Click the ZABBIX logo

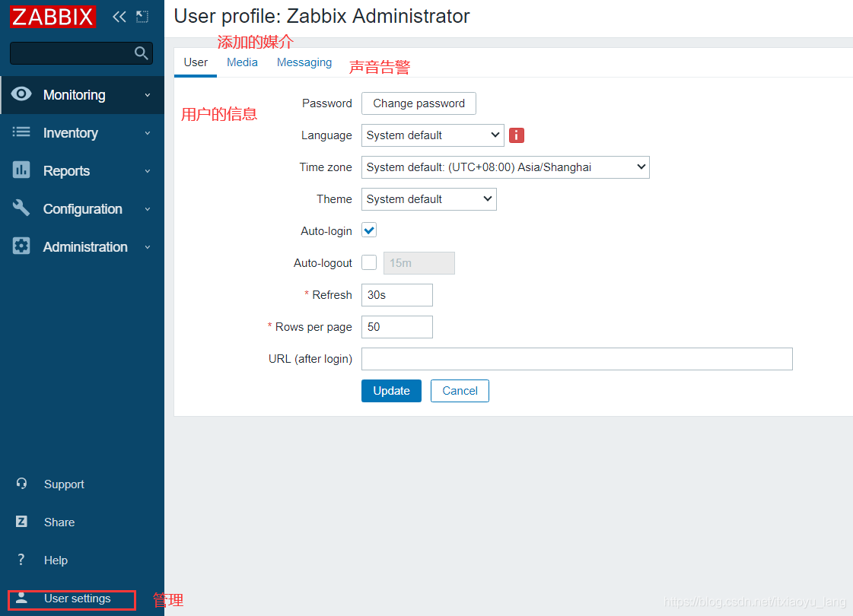[x=53, y=16]
